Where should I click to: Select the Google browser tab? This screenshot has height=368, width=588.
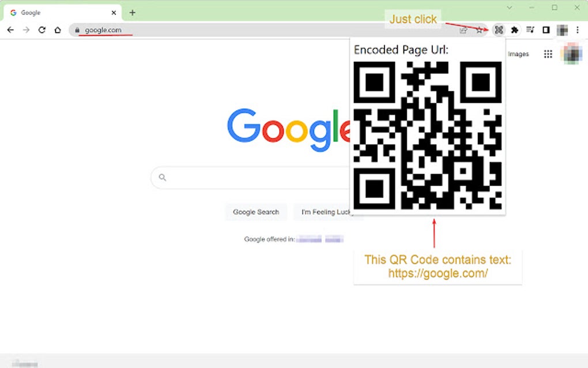coord(58,12)
